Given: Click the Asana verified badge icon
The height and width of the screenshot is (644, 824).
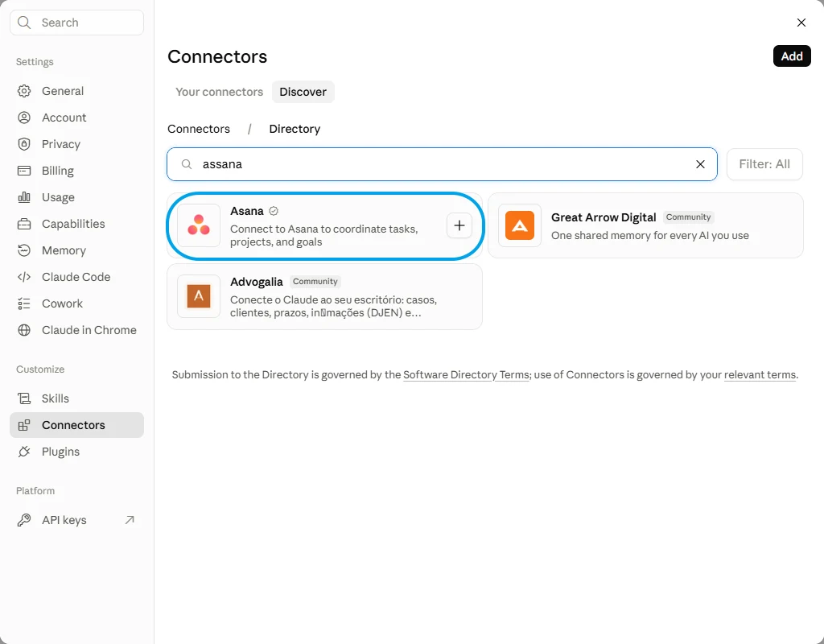Looking at the screenshot, I should tap(274, 211).
